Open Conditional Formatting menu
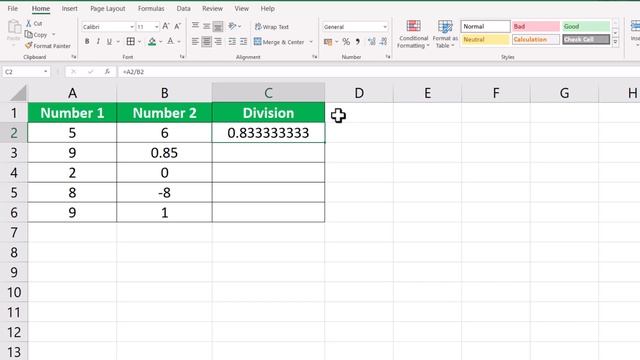Screen dimensions: 640x360 [413, 34]
